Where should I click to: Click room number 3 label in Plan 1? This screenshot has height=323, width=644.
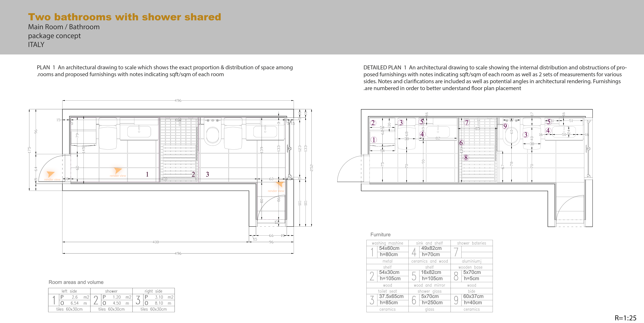coord(207,174)
